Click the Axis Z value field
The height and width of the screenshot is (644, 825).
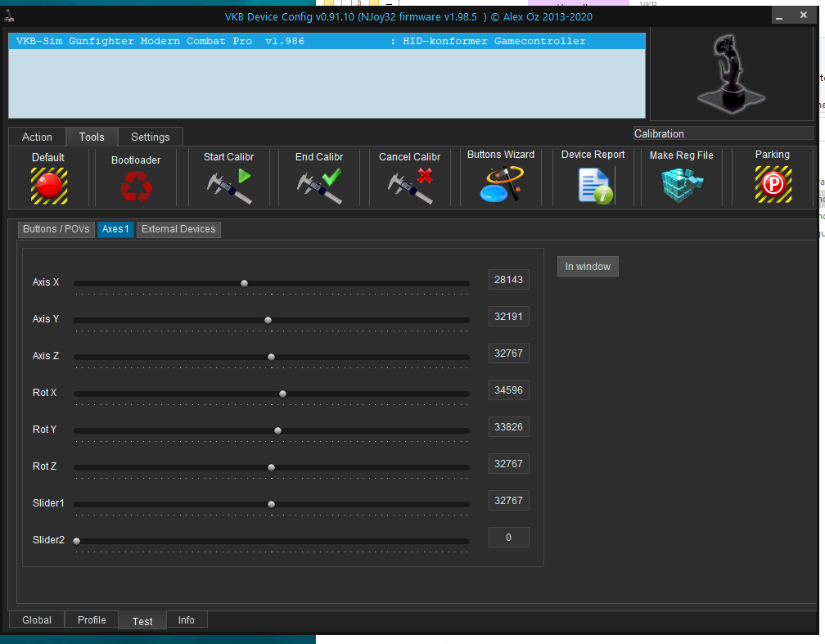click(509, 353)
